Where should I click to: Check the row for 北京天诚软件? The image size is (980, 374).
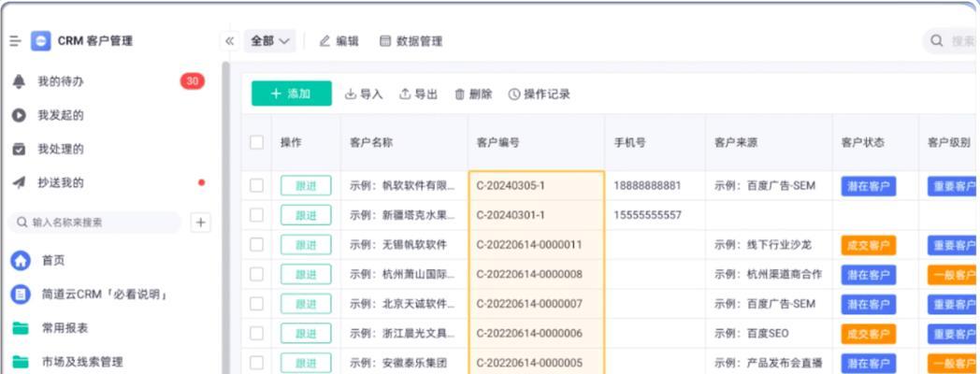pos(256,304)
